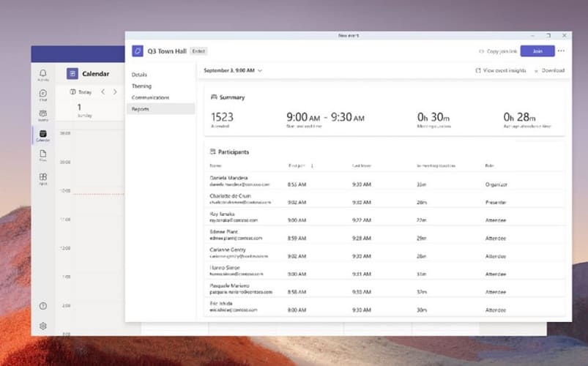Viewport: 588px width, 366px height.
Task: View event insights link
Action: (501, 70)
